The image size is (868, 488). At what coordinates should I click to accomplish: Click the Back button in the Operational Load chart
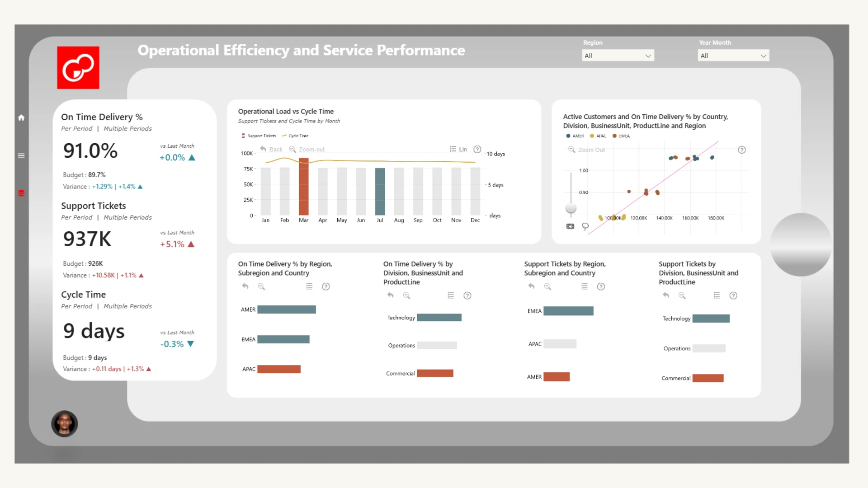click(x=271, y=150)
